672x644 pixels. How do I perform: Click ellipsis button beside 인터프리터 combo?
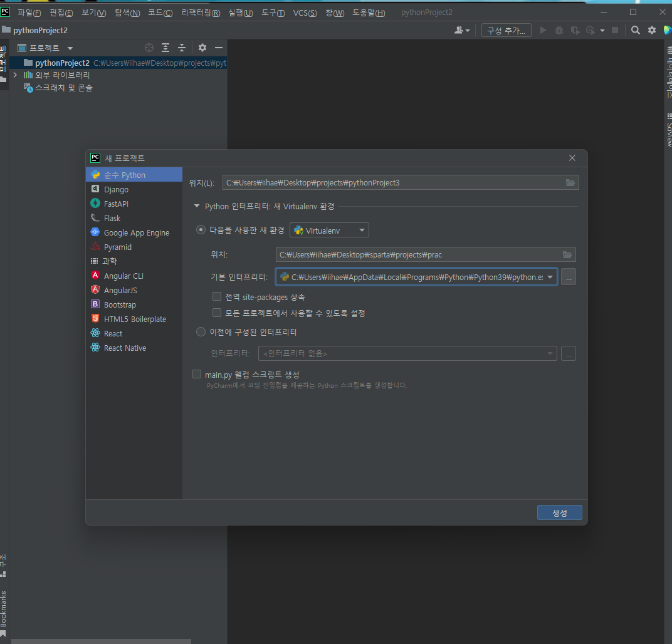(569, 354)
